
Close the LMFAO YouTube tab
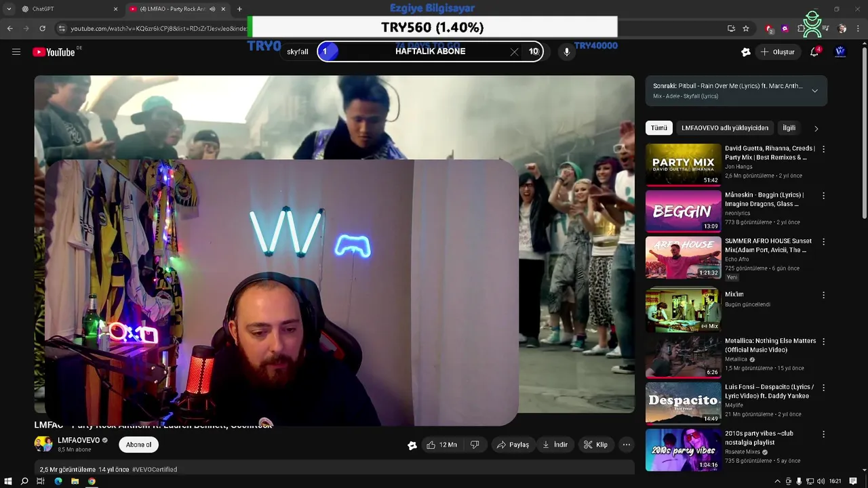pos(223,9)
